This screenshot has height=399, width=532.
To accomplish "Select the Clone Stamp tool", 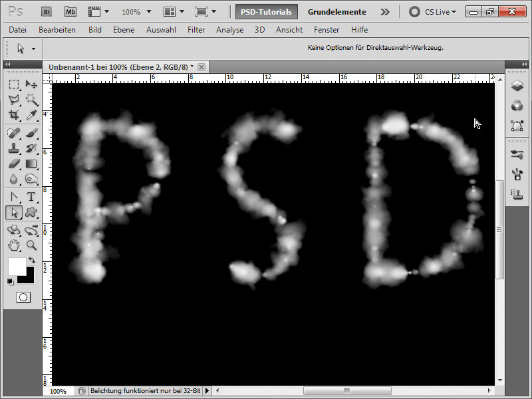I will click(14, 148).
